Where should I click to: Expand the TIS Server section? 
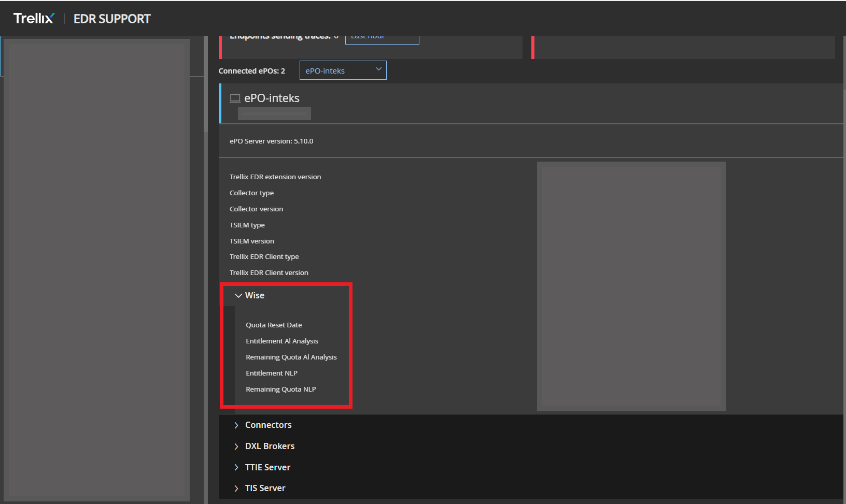[236, 488]
